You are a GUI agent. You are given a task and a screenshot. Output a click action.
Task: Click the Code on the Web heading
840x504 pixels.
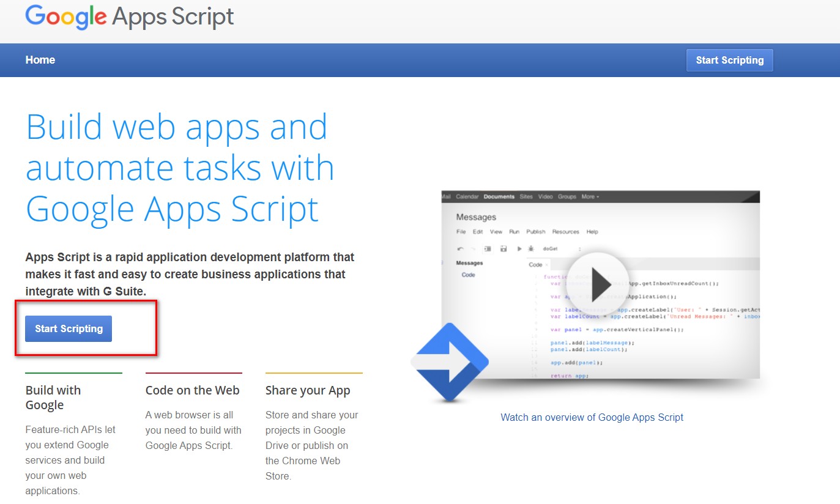click(x=193, y=390)
